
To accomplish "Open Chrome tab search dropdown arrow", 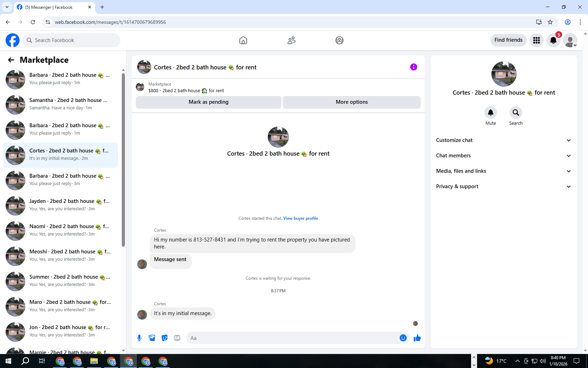I will (7, 7).
